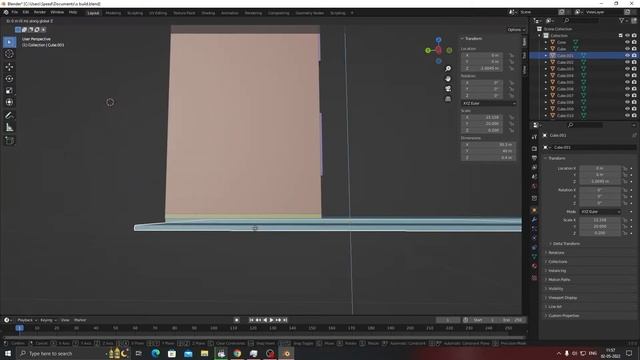Hide Cube.010 with its eye icon

pos(627,116)
